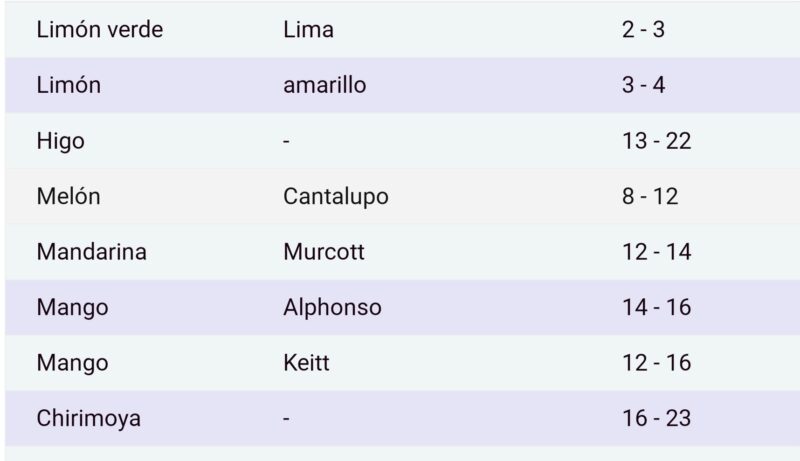Click the "14 - 16" value
800x461 pixels.
[x=656, y=307]
